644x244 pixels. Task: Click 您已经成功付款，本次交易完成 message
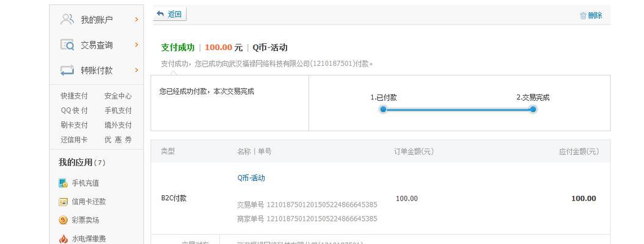[207, 91]
